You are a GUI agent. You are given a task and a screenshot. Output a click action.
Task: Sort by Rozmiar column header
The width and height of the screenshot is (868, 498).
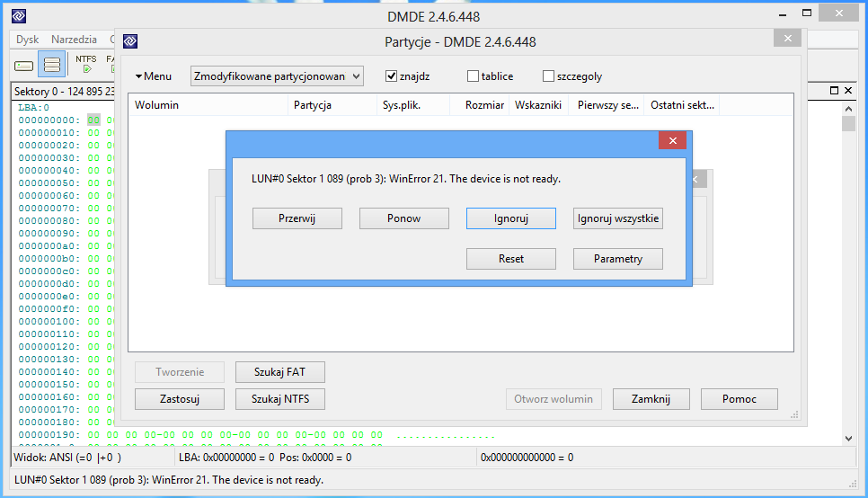(480, 105)
